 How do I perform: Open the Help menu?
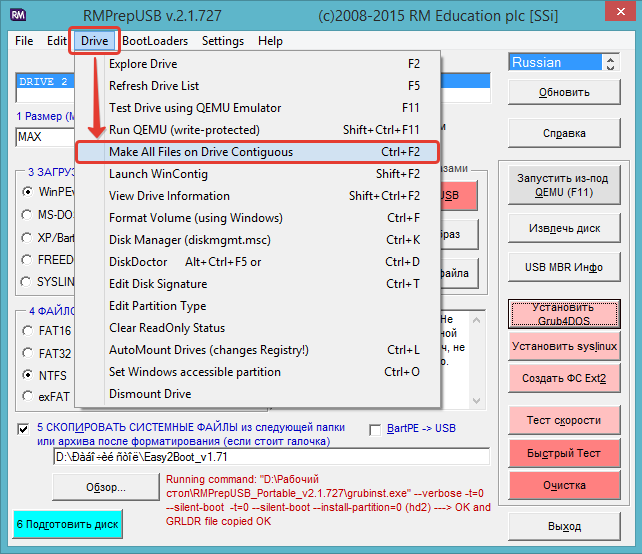270,41
